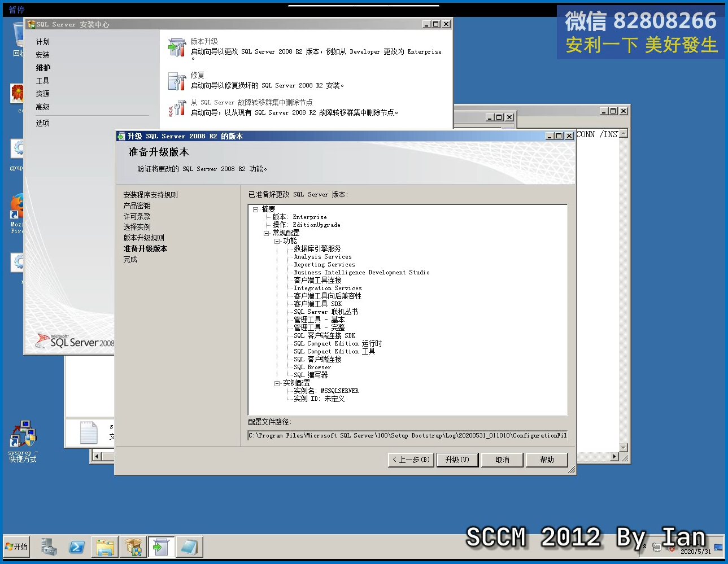The image size is (728, 564).
Task: Collapse the 功能 features tree node
Action: click(277, 241)
